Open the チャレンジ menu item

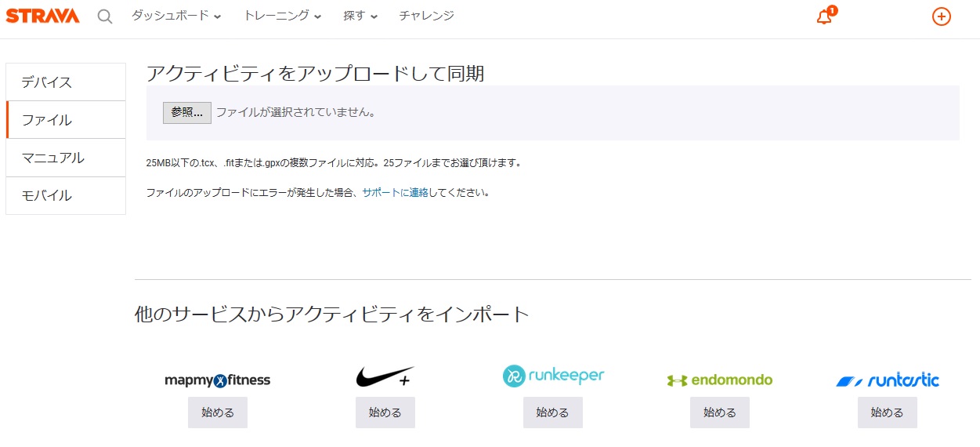(426, 16)
